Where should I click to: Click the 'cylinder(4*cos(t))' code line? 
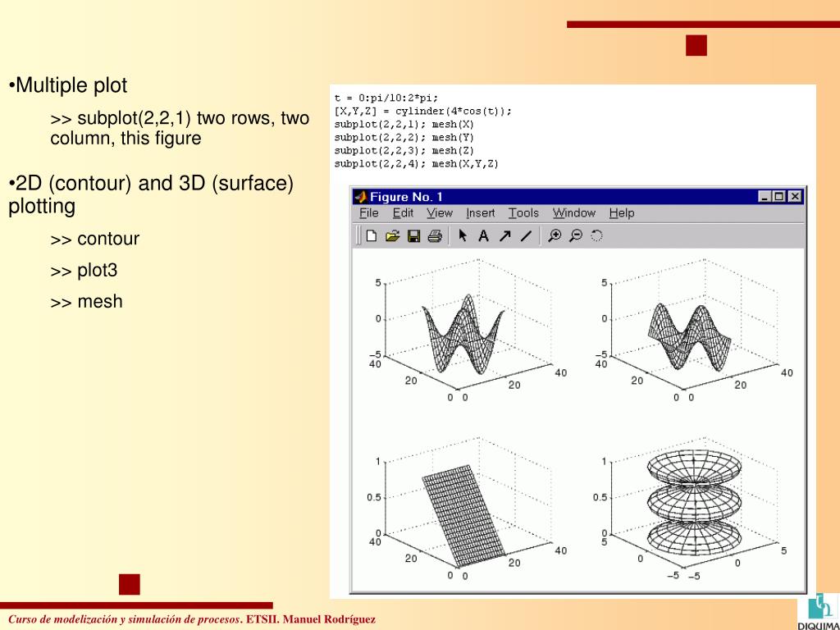coord(423,112)
